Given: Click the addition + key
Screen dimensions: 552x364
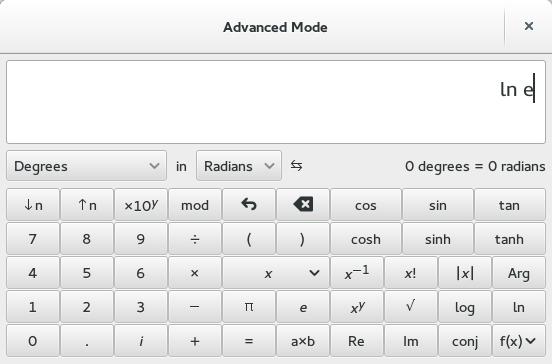Looking at the screenshot, I should tap(195, 341).
